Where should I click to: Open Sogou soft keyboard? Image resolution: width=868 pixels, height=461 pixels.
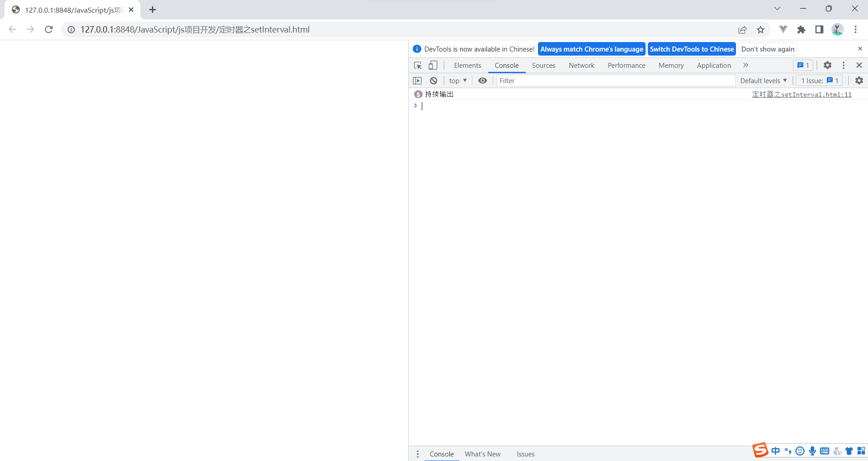[x=825, y=451]
